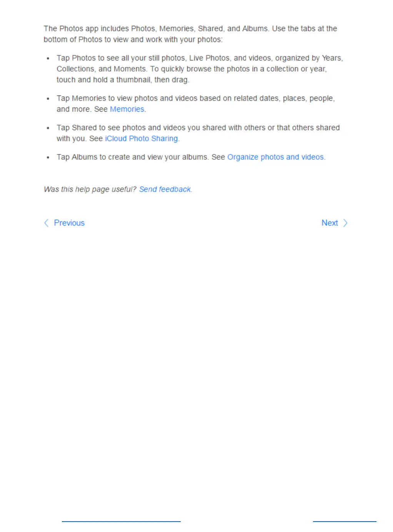Viewport: 393px width, 532px height.
Task: Open the Memories help link
Action: pos(127,109)
